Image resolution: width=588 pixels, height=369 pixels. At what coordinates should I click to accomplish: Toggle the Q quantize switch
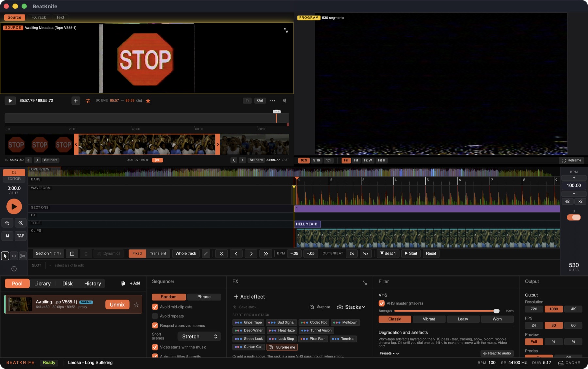pos(574,217)
